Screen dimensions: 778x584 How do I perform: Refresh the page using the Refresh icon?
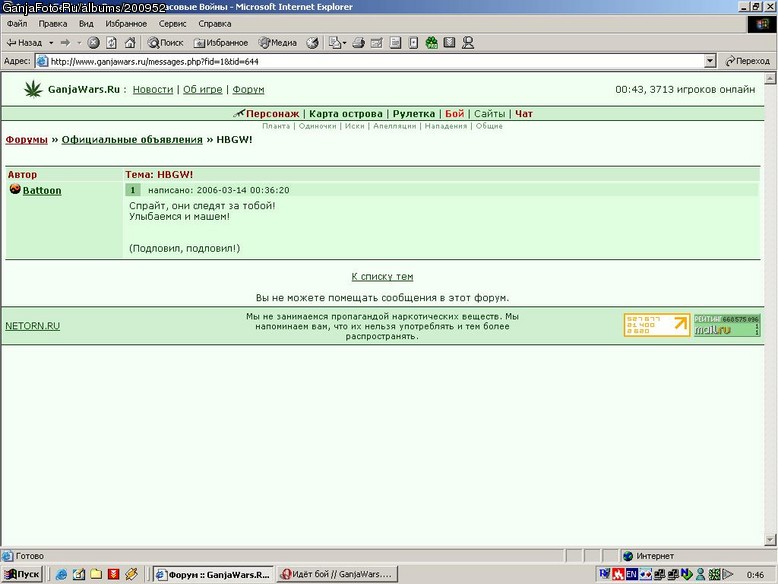[112, 43]
